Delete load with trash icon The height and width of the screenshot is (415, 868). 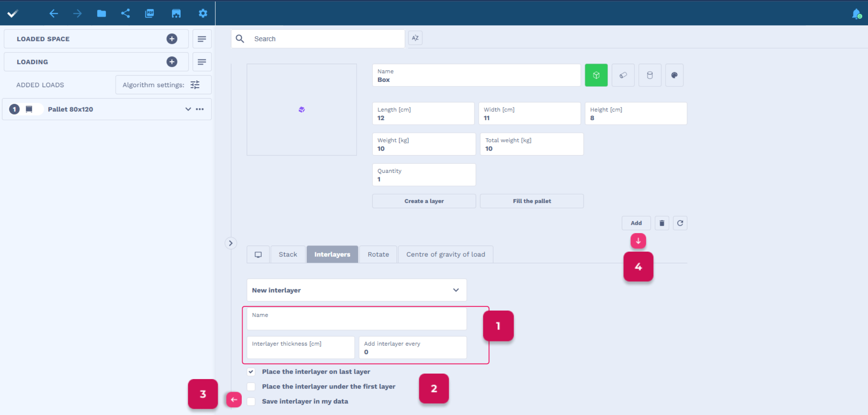(x=662, y=223)
